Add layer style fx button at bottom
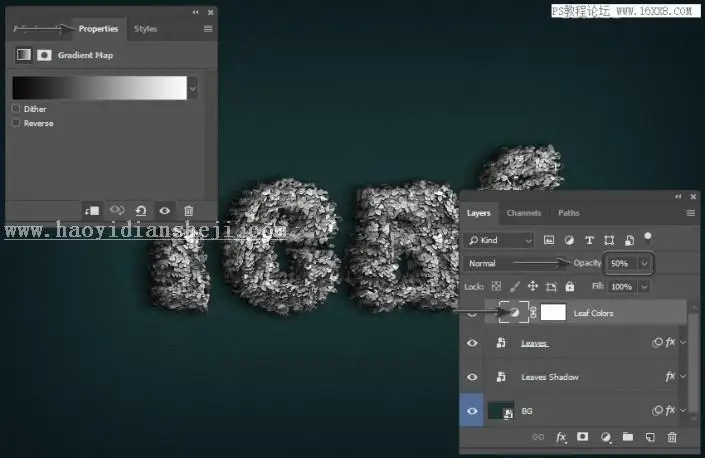The height and width of the screenshot is (458, 705). coord(561,437)
